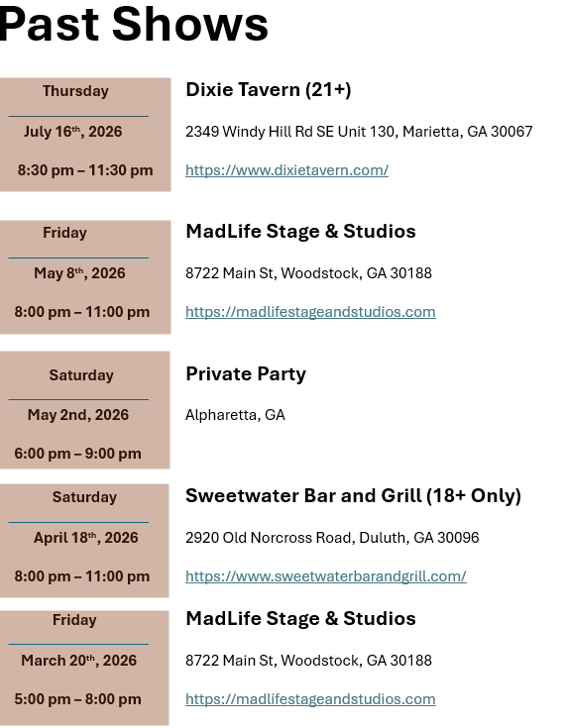Image resolution: width=564 pixels, height=728 pixels.
Task: Click the Windy Hill Rd Marietta address
Action: (x=359, y=132)
